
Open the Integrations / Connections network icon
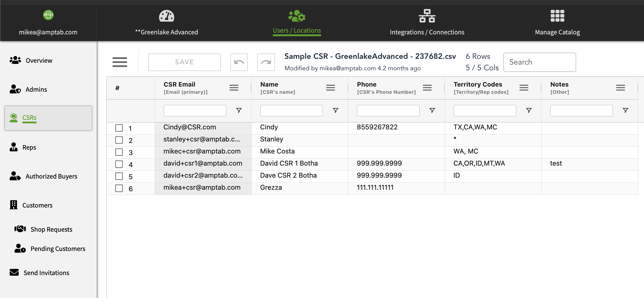427,16
